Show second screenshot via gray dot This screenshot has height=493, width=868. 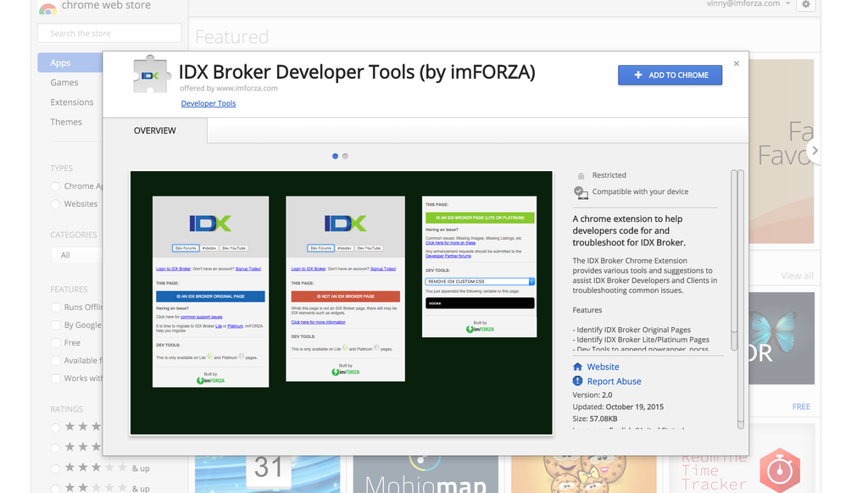click(345, 157)
